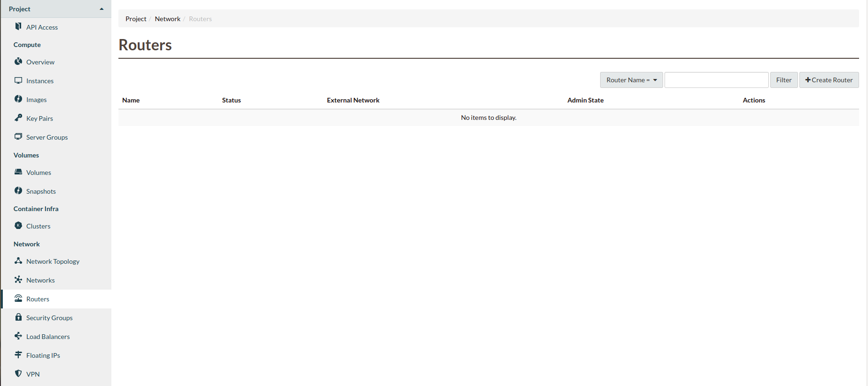
Task: Click 'No items to display.' text
Action: tap(489, 118)
